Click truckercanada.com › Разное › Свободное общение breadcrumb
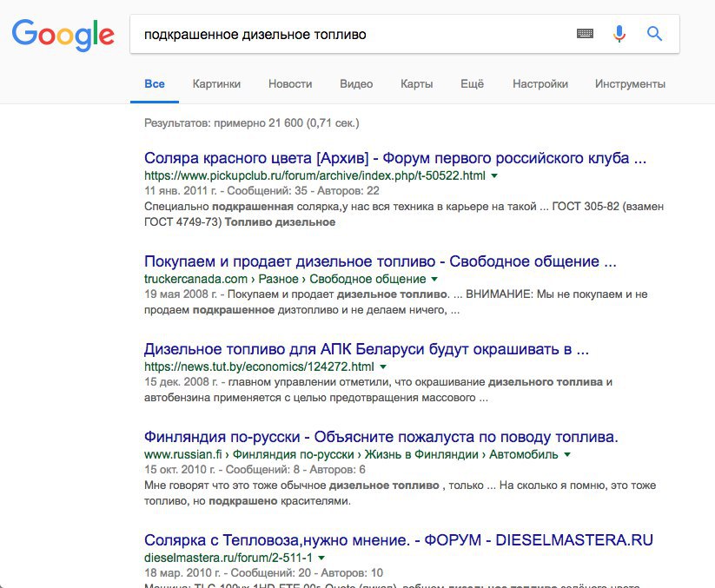This screenshot has height=588, width=715. [x=285, y=279]
